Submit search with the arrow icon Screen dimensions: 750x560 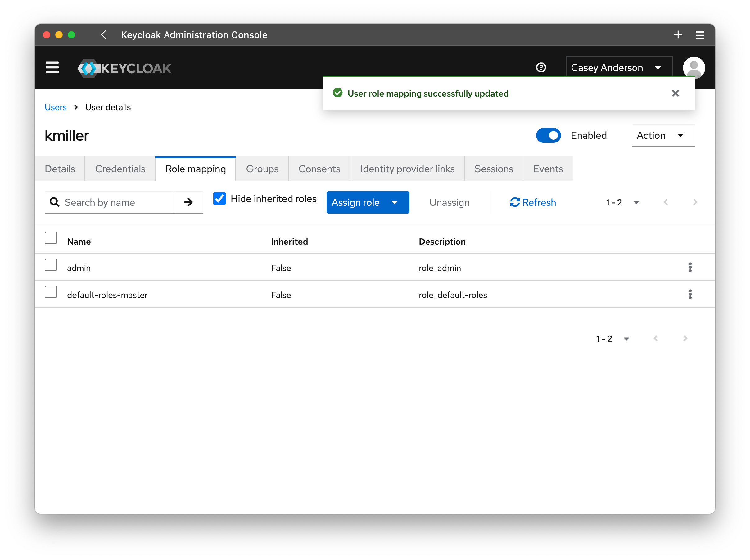pyautogui.click(x=188, y=202)
